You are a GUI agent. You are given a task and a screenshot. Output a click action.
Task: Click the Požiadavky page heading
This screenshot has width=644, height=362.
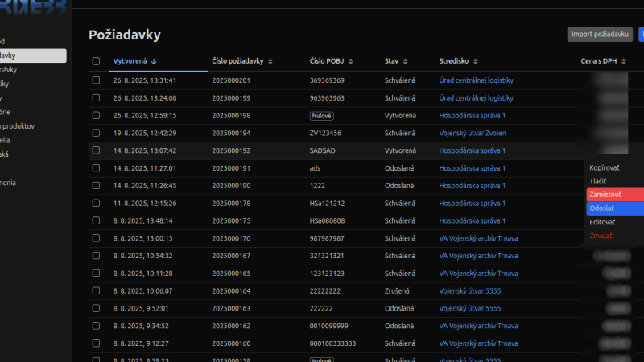125,35
